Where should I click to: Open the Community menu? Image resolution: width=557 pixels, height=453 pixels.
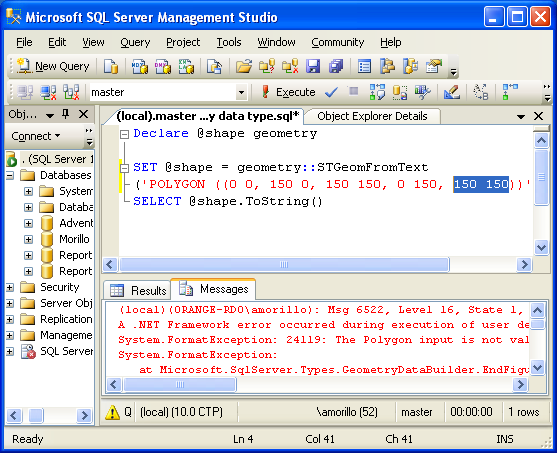pos(337,42)
